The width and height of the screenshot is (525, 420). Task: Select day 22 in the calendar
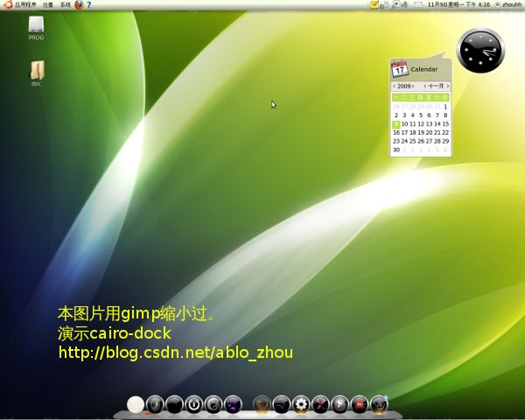[x=445, y=133]
